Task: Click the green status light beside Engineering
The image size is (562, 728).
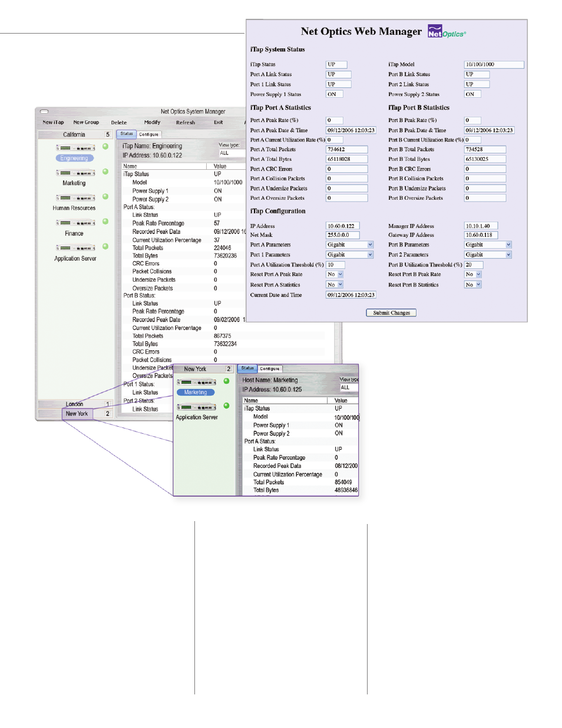Action: point(105,146)
